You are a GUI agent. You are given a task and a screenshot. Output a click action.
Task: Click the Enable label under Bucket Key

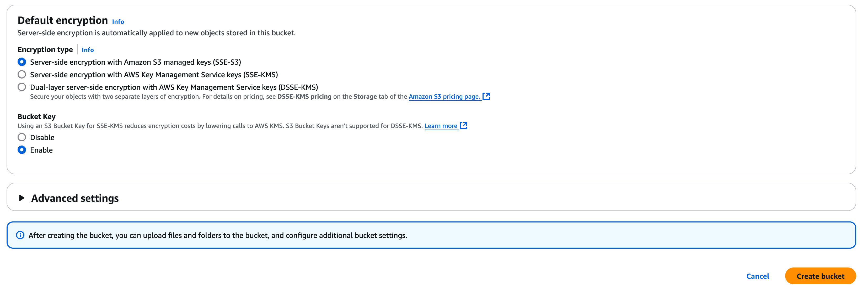tap(41, 150)
